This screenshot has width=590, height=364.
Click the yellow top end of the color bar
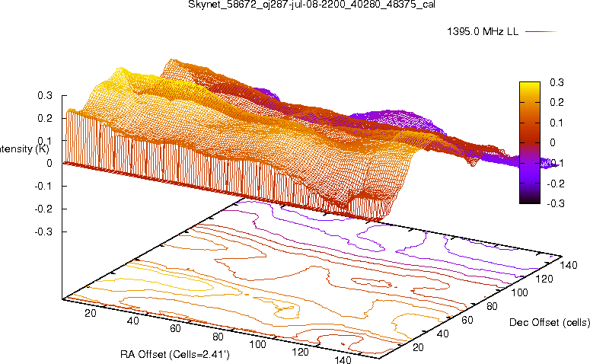(529, 86)
